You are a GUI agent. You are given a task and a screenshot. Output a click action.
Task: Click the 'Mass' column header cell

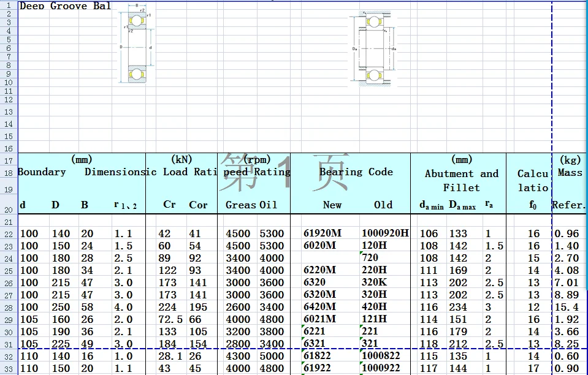coord(570,173)
